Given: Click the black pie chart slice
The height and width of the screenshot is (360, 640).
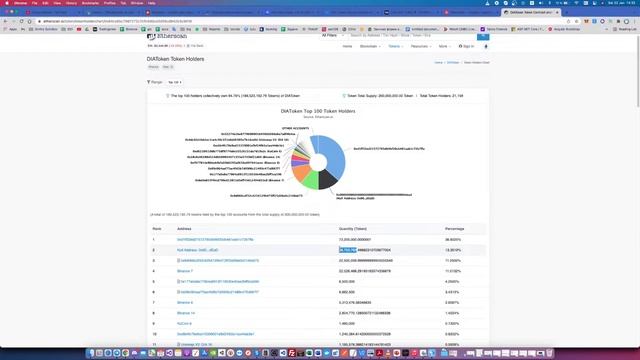Looking at the screenshot, I should 328,180.
